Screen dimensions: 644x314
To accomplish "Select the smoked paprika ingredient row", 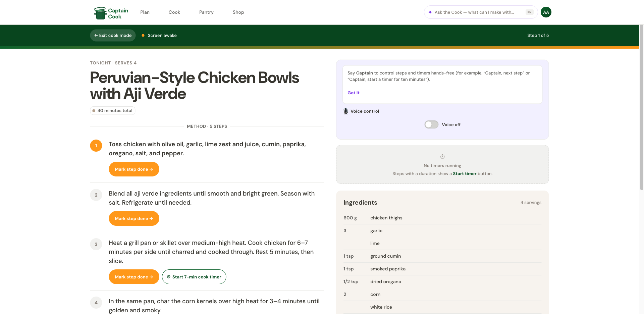I will pos(442,269).
